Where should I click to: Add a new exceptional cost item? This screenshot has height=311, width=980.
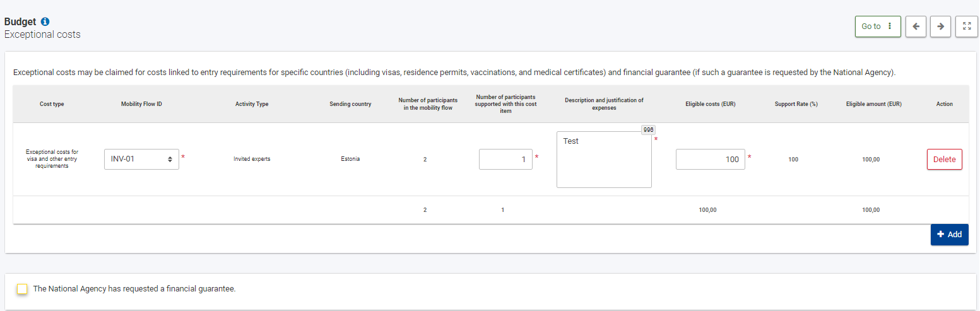pyautogui.click(x=949, y=234)
